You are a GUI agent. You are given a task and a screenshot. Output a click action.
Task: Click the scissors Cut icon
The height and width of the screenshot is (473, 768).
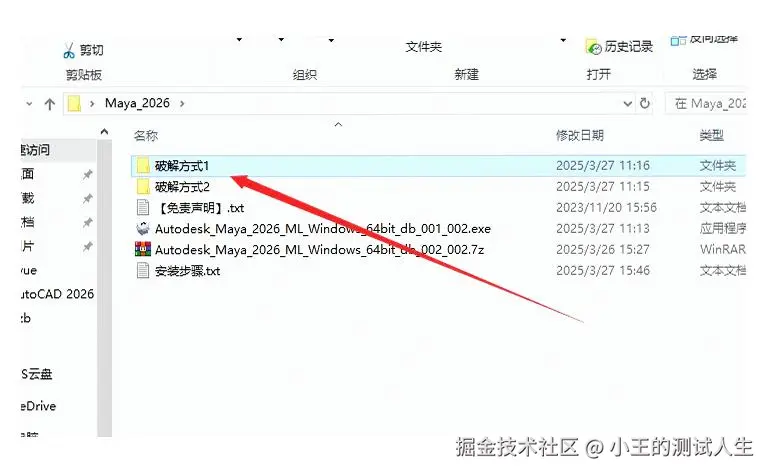pyautogui.click(x=69, y=50)
